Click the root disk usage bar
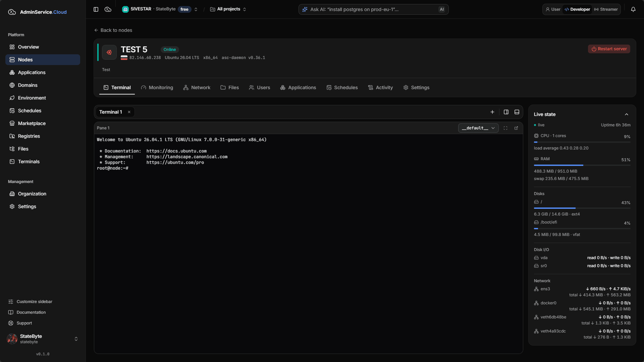This screenshot has height=362, width=644. coord(582,208)
